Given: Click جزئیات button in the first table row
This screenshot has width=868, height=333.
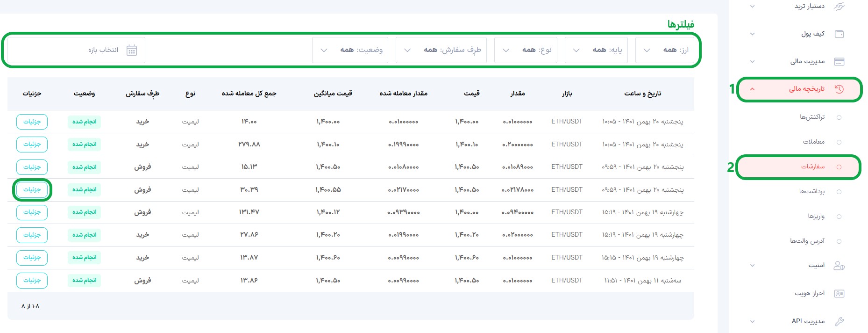Looking at the screenshot, I should click(x=32, y=122).
